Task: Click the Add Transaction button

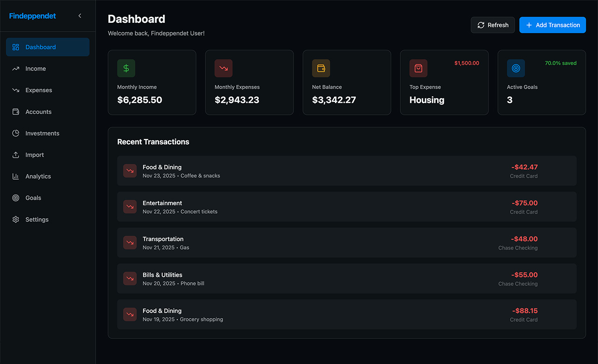Action: pyautogui.click(x=552, y=25)
